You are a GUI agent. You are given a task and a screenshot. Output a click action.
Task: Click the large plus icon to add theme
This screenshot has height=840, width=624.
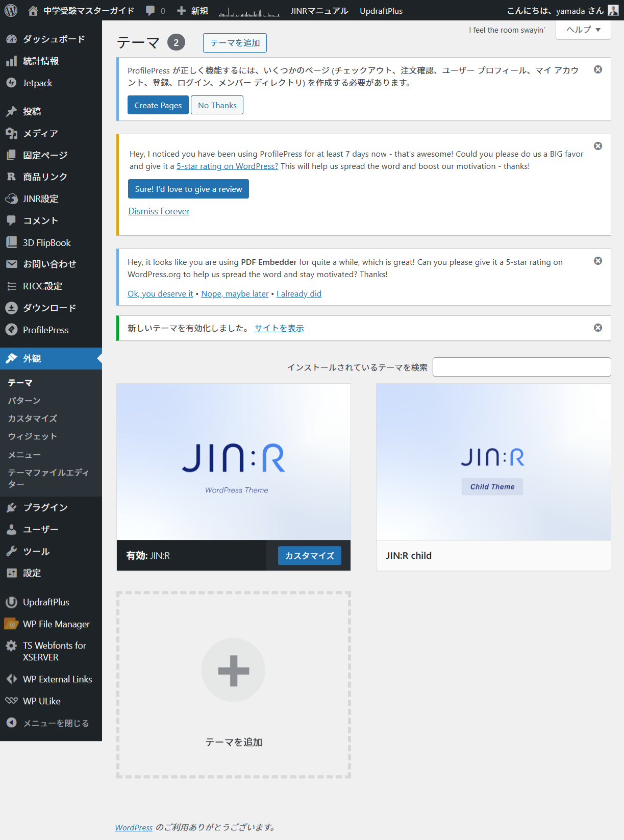(234, 670)
